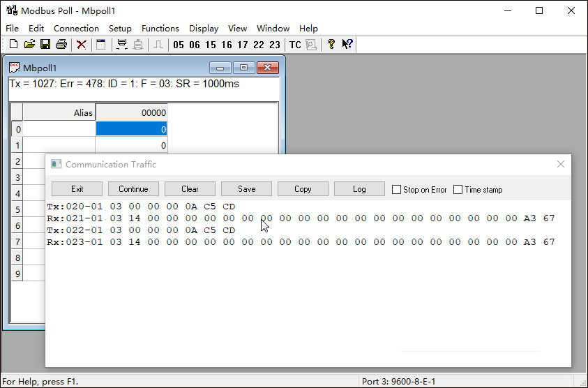This screenshot has height=388, width=588.
Task: Click the yellow question mark About icon
Action: 331,44
